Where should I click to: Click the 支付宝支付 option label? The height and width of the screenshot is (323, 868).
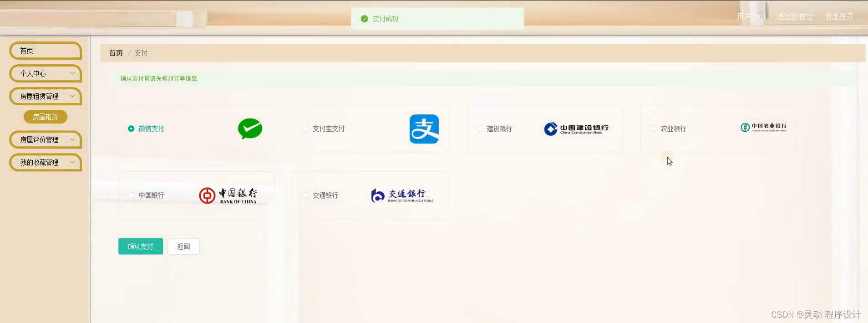point(329,129)
